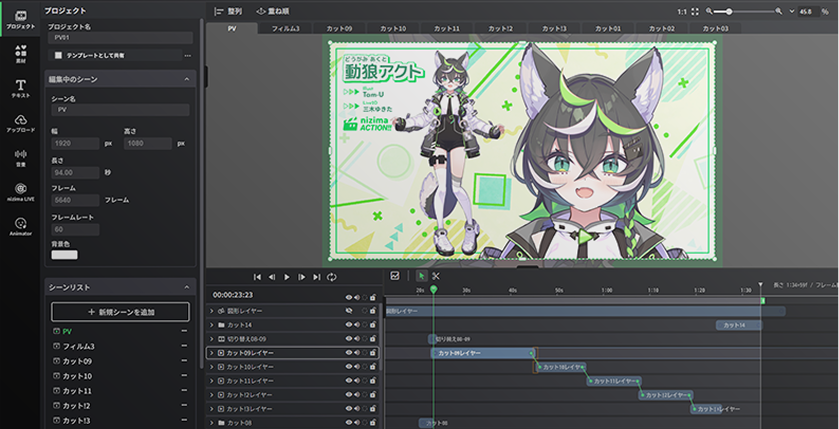Enable テンプレートとして共有 checkbox
839x429 pixels.
(x=58, y=55)
